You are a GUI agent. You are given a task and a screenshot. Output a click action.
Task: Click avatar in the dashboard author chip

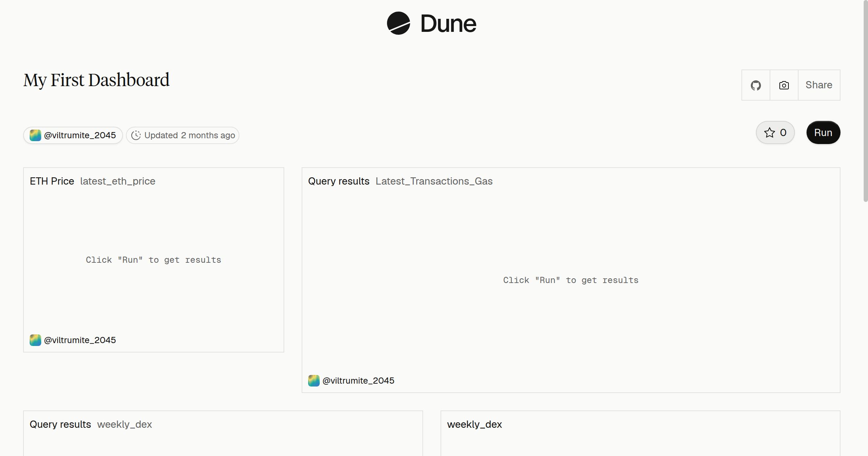click(x=35, y=135)
